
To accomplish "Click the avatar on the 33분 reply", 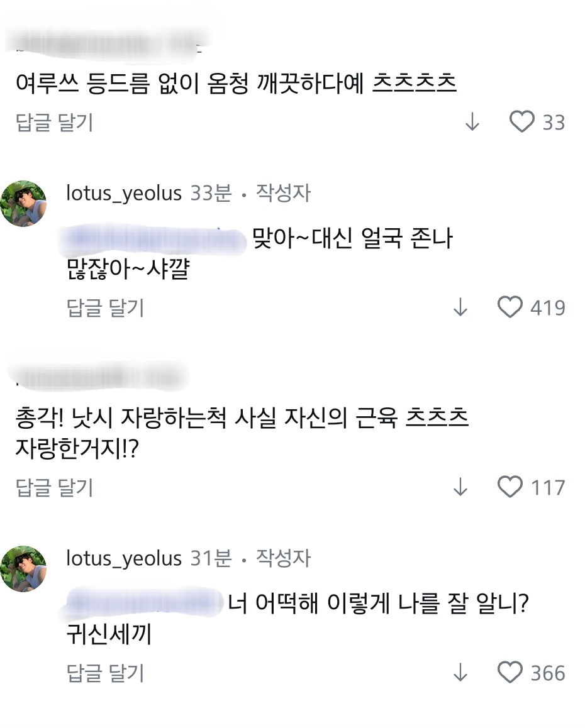I will tap(23, 203).
